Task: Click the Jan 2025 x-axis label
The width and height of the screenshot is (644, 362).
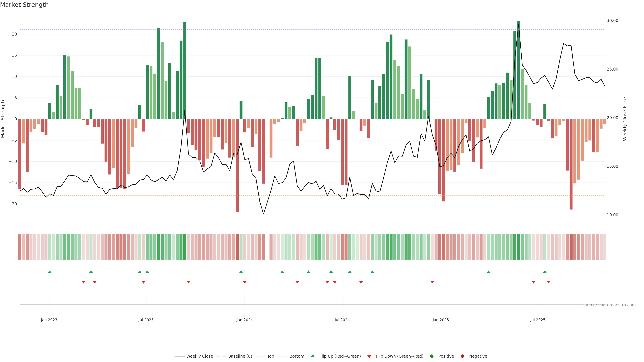Action: point(441,320)
